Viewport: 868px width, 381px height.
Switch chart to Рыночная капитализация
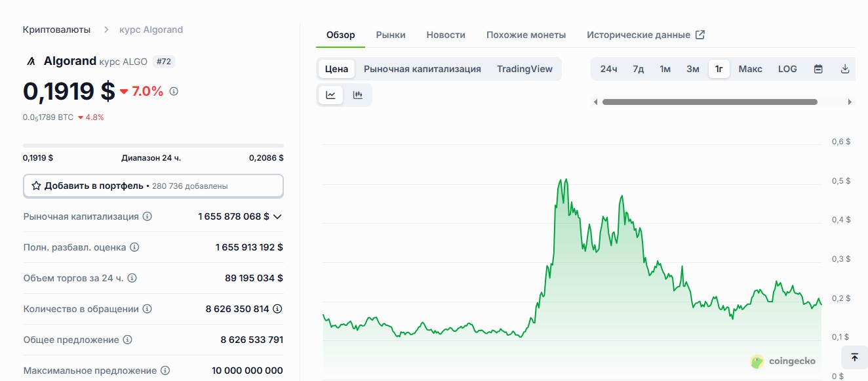(x=422, y=69)
